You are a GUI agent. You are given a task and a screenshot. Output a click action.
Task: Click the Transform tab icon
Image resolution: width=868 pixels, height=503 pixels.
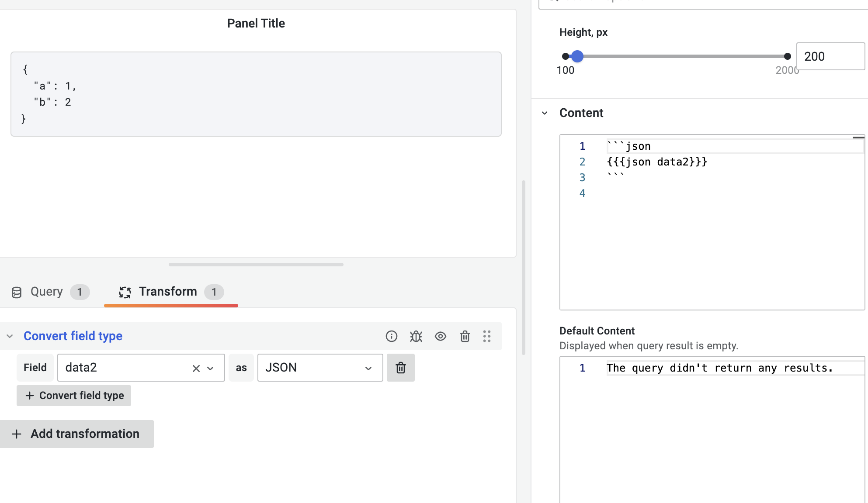pos(124,292)
